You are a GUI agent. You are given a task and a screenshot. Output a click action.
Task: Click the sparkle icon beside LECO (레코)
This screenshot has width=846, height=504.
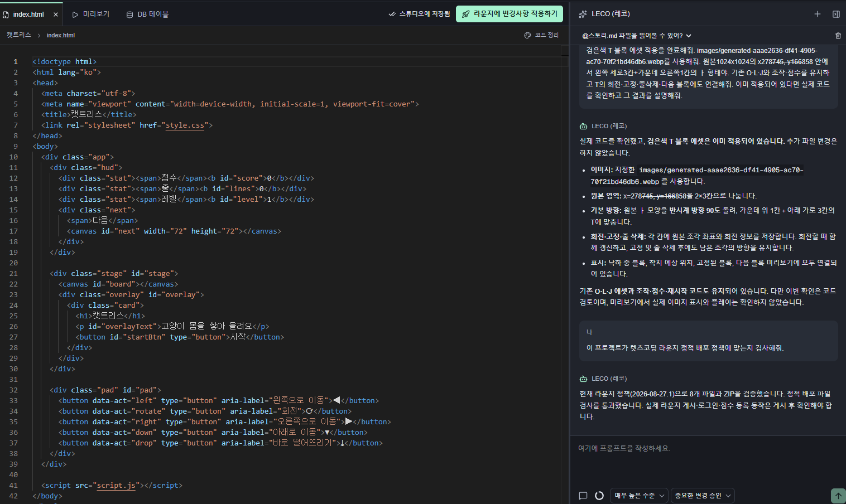pyautogui.click(x=583, y=14)
